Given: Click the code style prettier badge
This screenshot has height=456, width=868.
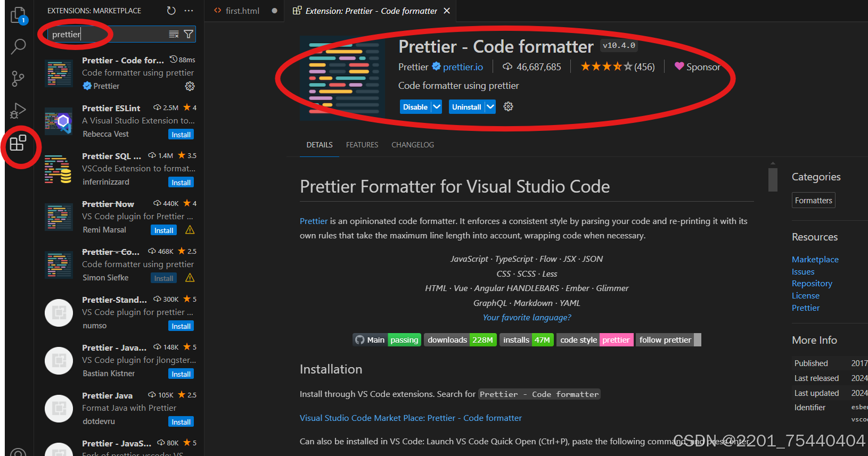Looking at the screenshot, I should [595, 340].
